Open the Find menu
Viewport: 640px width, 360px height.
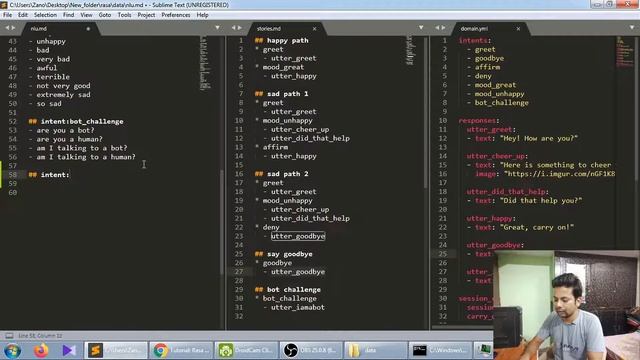click(69, 15)
